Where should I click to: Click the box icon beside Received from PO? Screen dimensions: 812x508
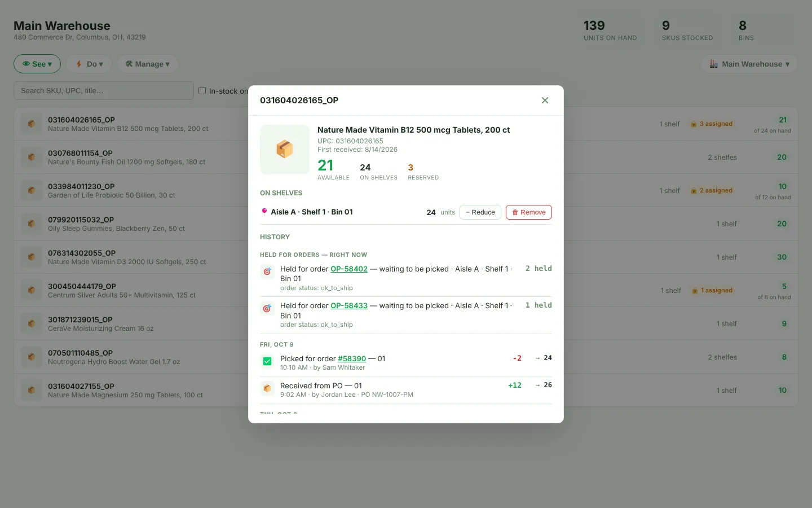pos(267,388)
